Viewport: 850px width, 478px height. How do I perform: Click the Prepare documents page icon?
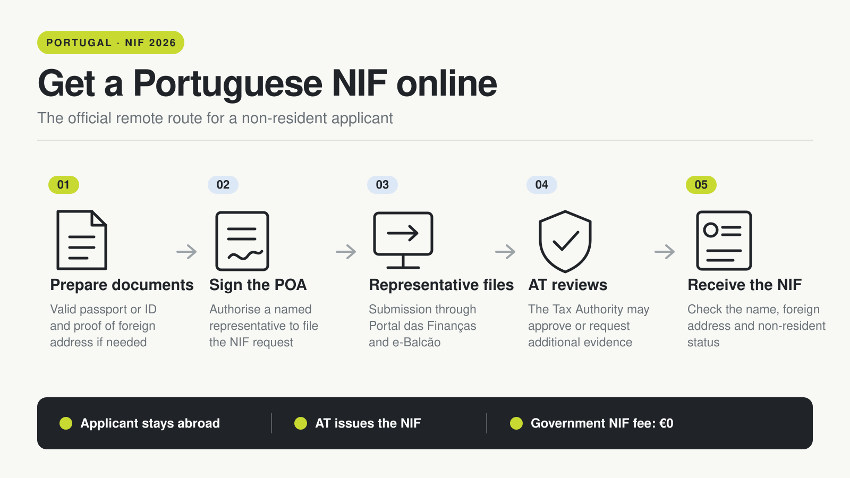point(81,240)
